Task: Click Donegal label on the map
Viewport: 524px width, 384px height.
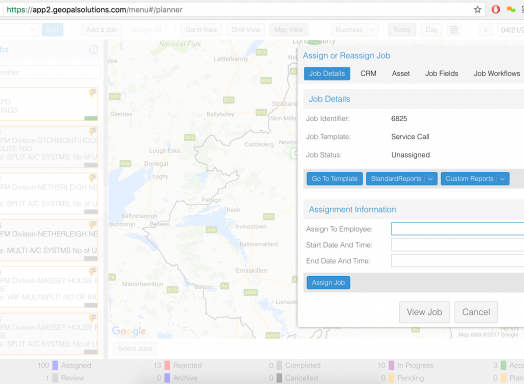Action: pos(156,164)
